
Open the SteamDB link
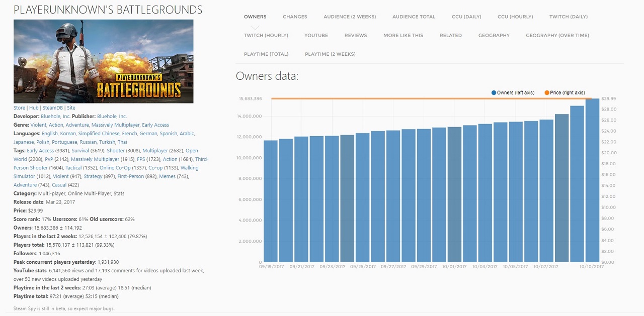point(52,108)
